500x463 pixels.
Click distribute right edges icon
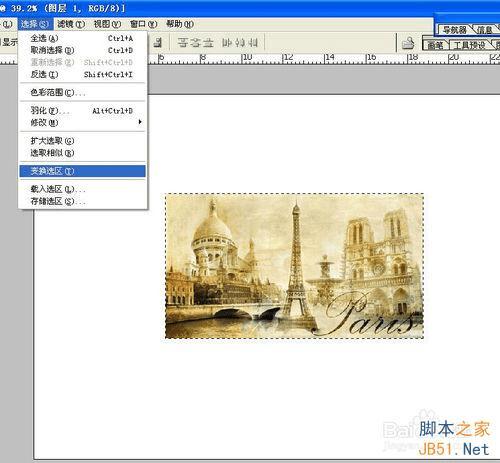[x=253, y=42]
